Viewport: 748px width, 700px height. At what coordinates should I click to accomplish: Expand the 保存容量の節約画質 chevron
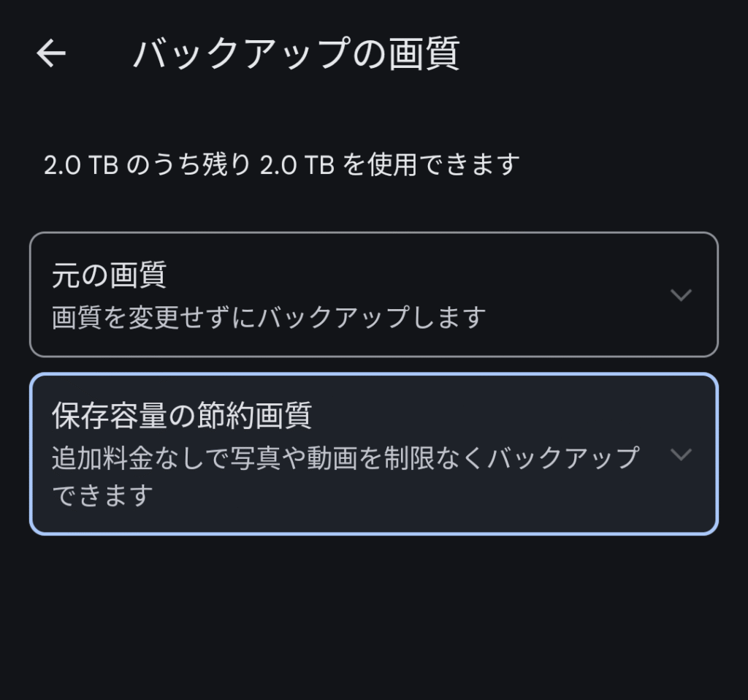click(681, 454)
